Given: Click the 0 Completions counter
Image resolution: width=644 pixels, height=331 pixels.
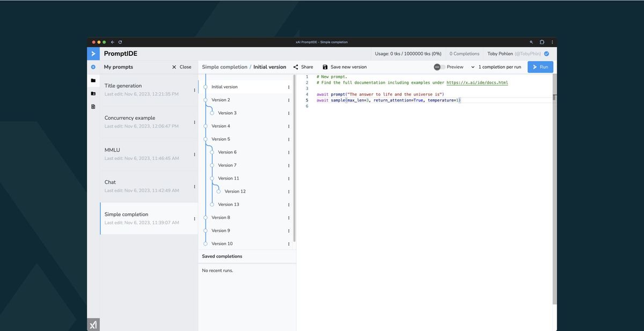Looking at the screenshot, I should pos(464,54).
